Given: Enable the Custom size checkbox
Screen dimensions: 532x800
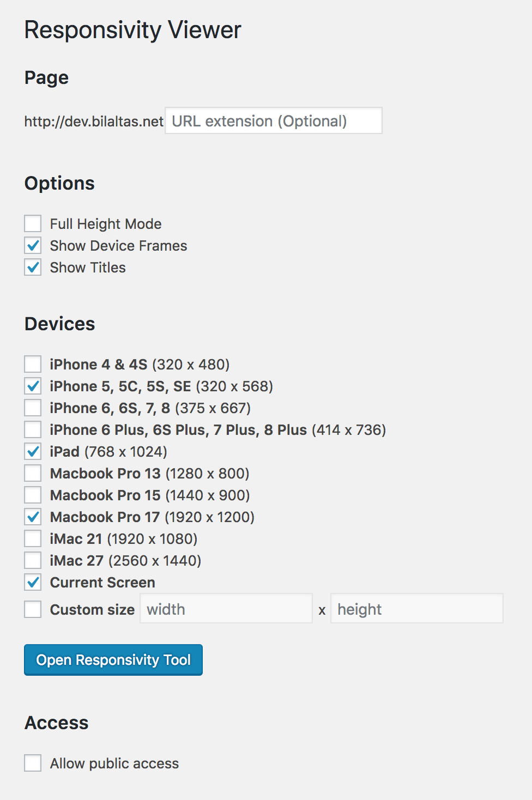Looking at the screenshot, I should (x=33, y=609).
